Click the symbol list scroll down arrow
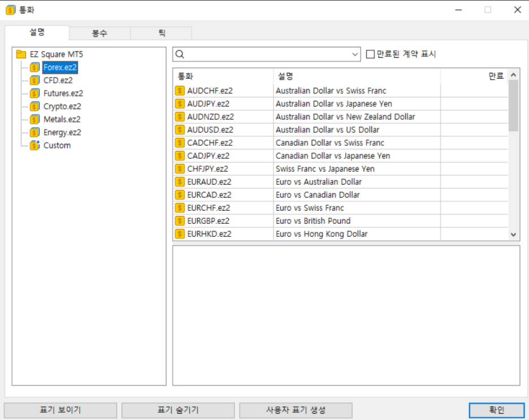 coord(514,235)
